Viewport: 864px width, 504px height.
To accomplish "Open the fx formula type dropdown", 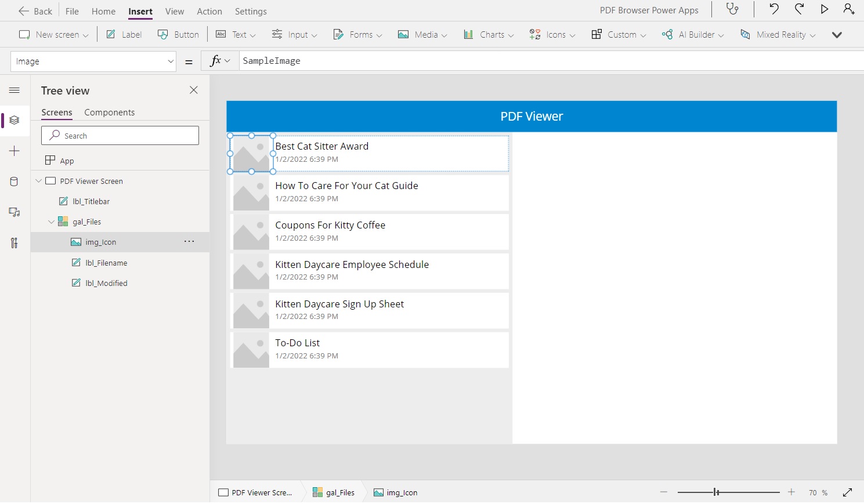I will point(227,60).
